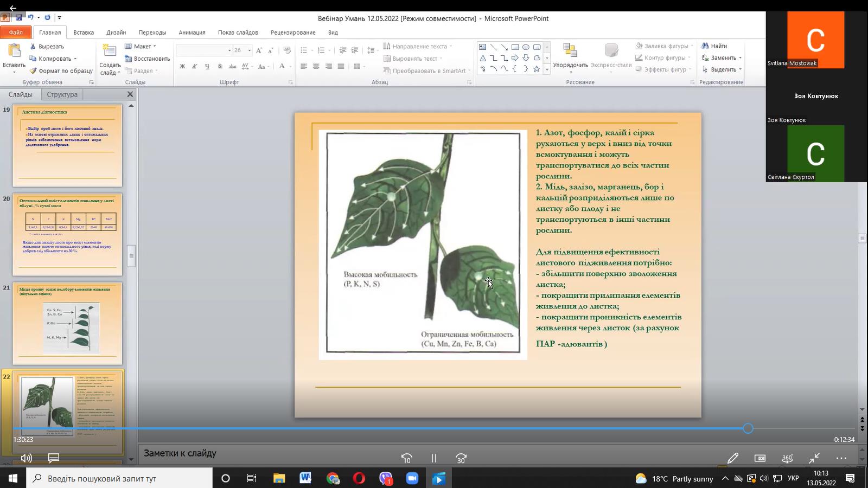Open the video player volume control
868x488 pixels.
[x=26, y=458]
